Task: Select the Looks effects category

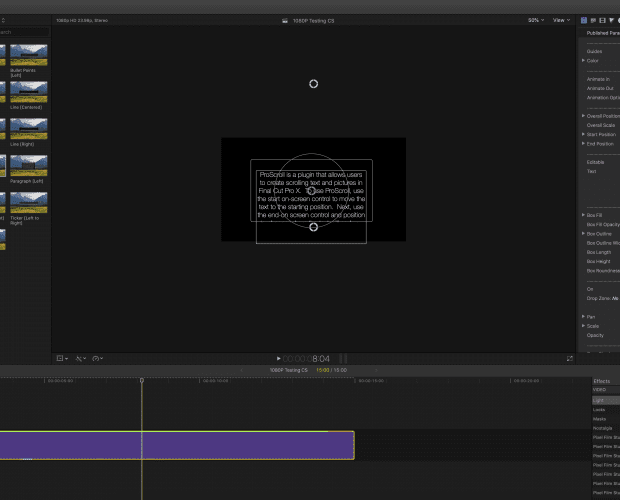Action: point(599,410)
